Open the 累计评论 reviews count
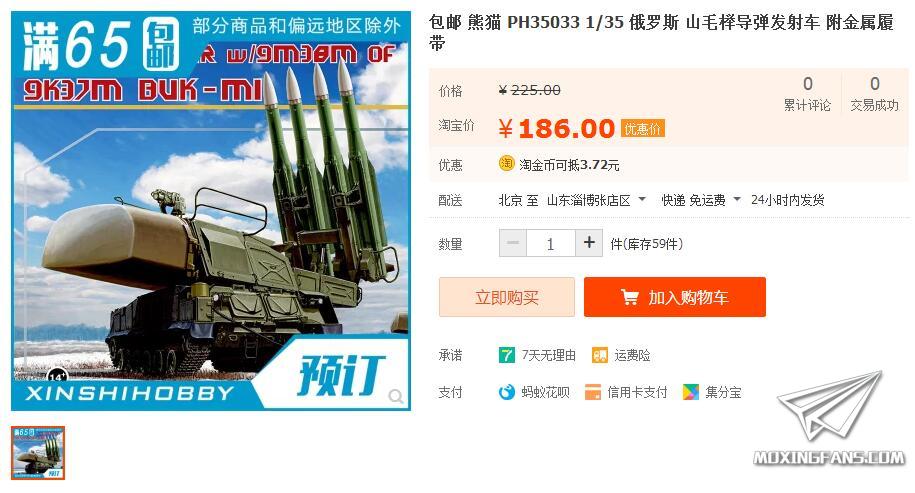This screenshot has width=915, height=493. (x=808, y=94)
